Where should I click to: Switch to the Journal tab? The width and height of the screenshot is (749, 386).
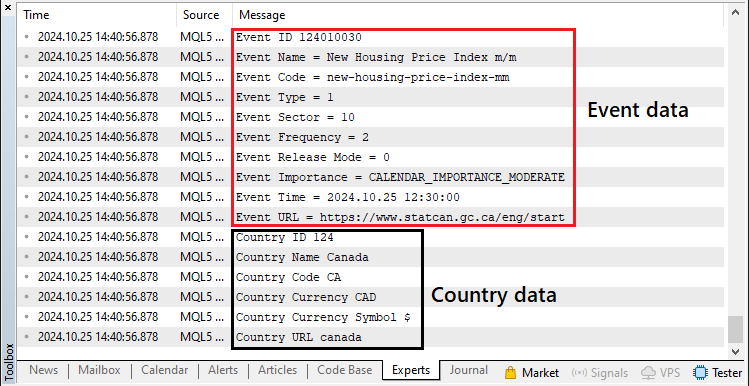click(x=469, y=370)
